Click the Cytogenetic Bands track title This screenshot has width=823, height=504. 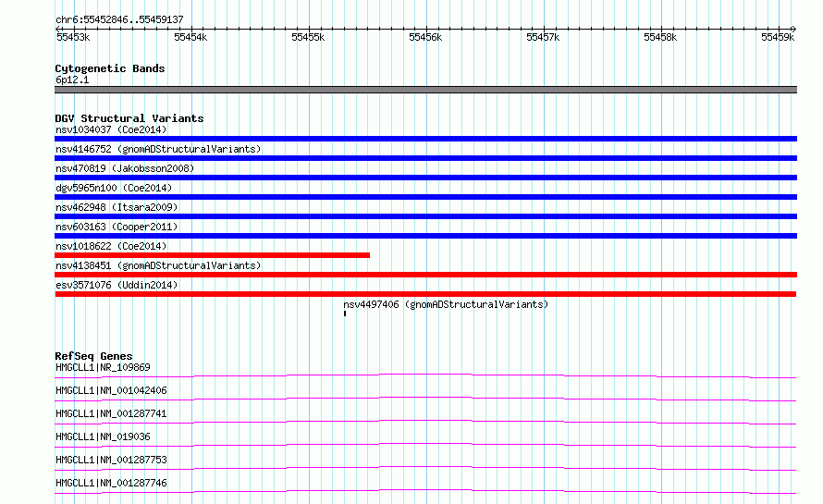tap(110, 68)
